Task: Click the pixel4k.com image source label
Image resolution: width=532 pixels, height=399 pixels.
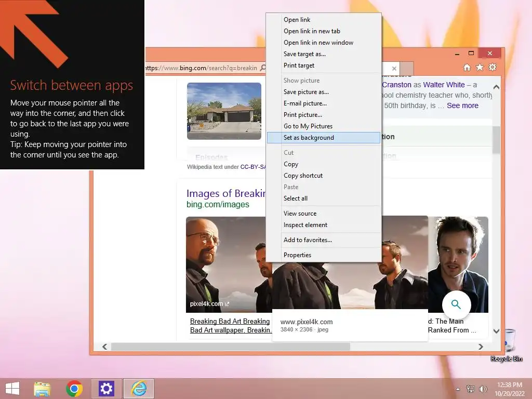Action: click(209, 304)
